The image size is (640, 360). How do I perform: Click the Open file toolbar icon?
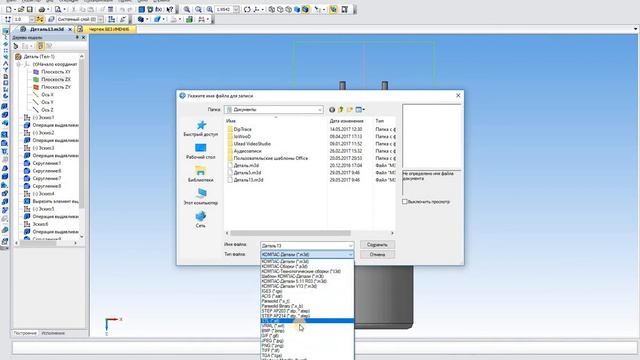tap(21, 9)
